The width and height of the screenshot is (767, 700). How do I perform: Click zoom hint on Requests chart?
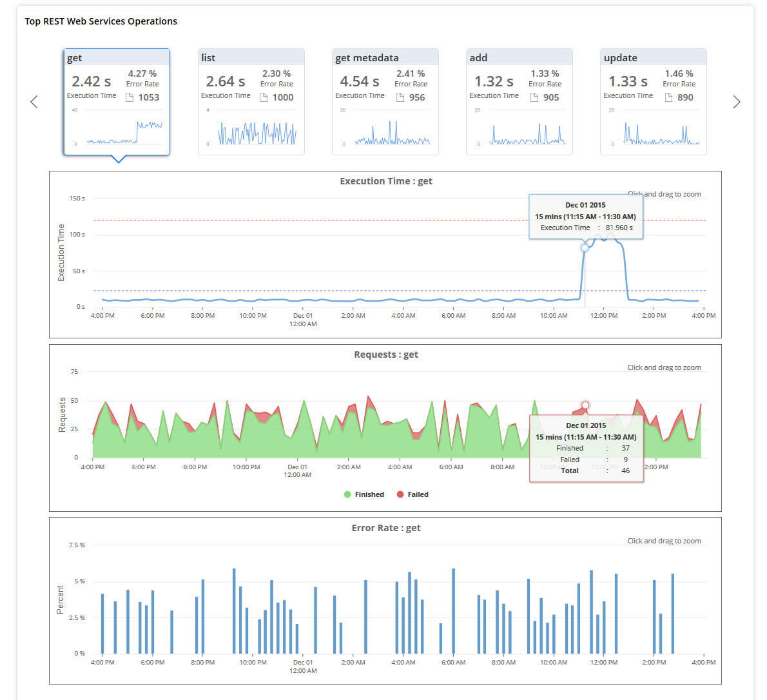665,367
